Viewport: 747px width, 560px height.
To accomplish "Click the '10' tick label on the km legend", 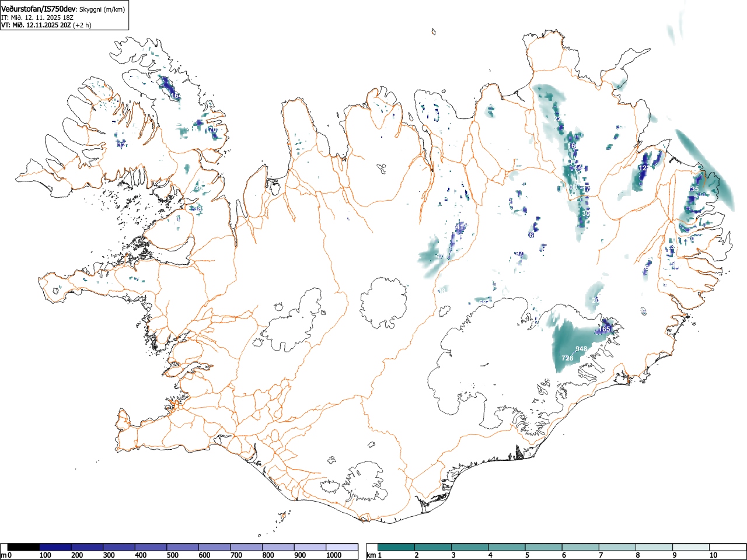I will (x=713, y=555).
